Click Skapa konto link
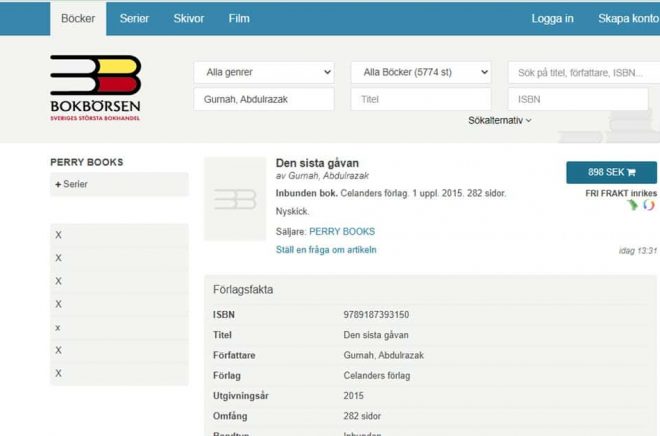660x436 pixels. click(628, 19)
